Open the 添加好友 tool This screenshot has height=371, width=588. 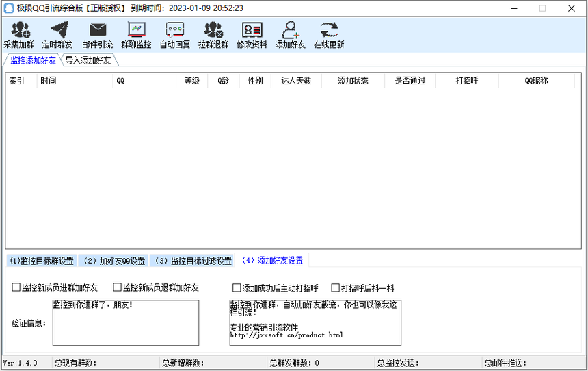click(291, 35)
